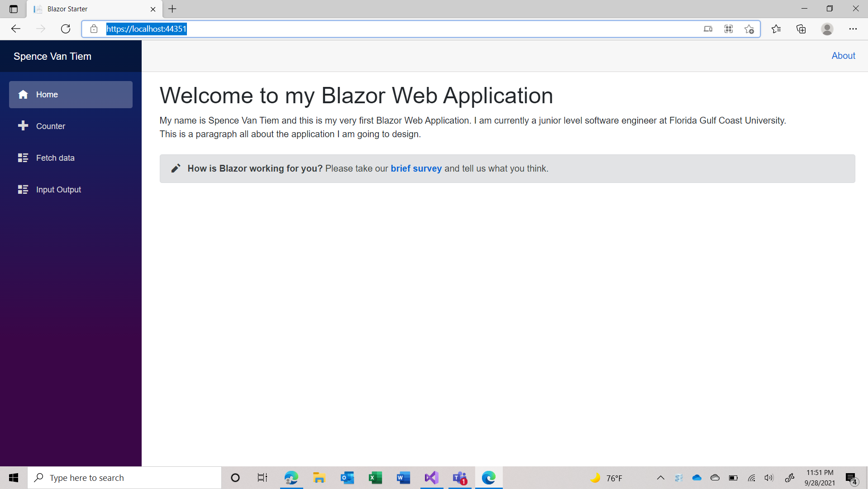Reload the page with the refresh icon
The width and height of the screenshot is (868, 489).
tap(65, 29)
